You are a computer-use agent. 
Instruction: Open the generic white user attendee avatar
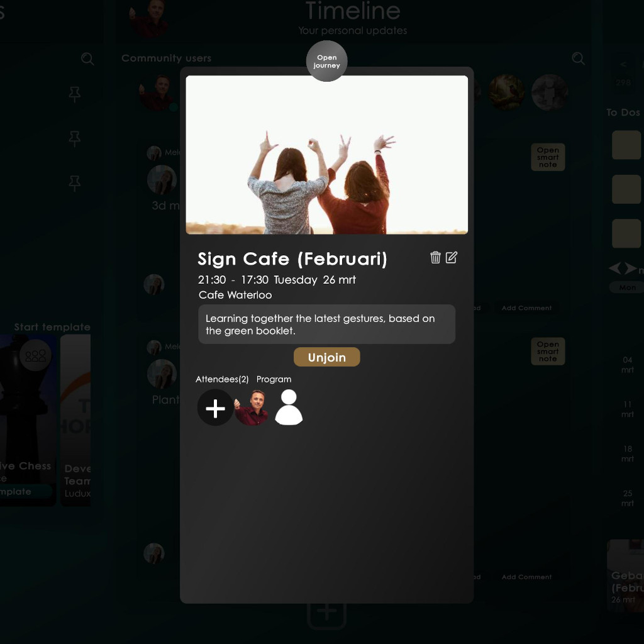[x=289, y=408]
